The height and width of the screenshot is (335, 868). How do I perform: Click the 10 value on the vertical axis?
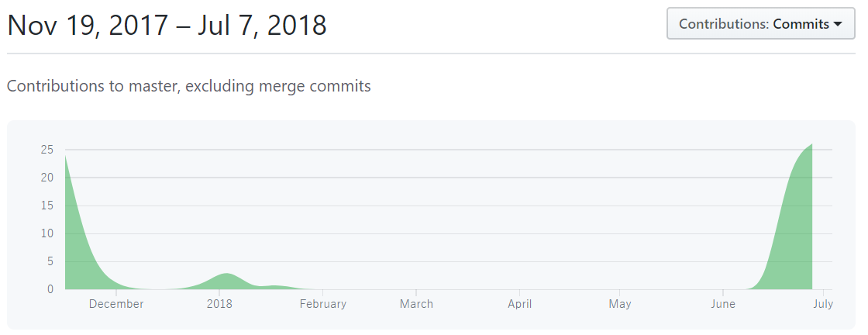coord(47,233)
